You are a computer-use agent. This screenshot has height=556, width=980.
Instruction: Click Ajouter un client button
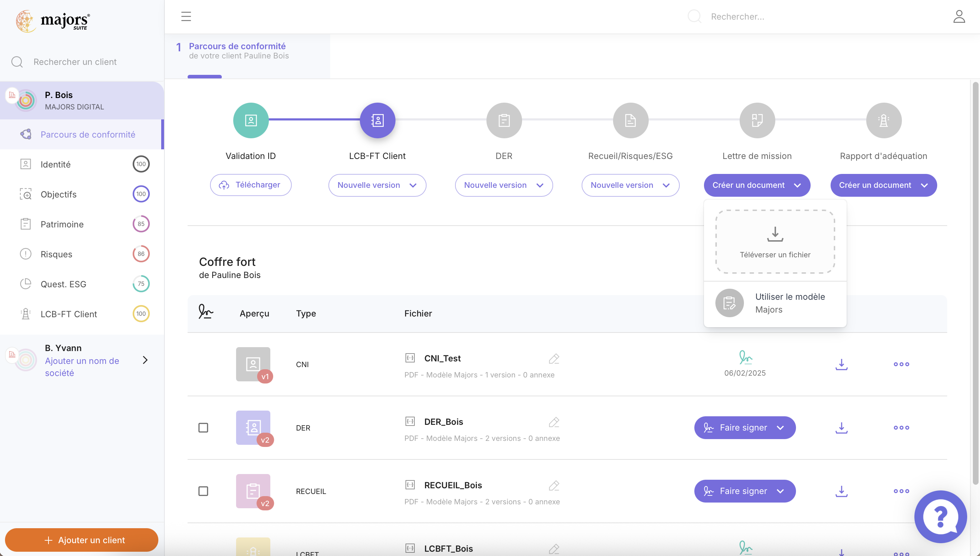pos(82,540)
